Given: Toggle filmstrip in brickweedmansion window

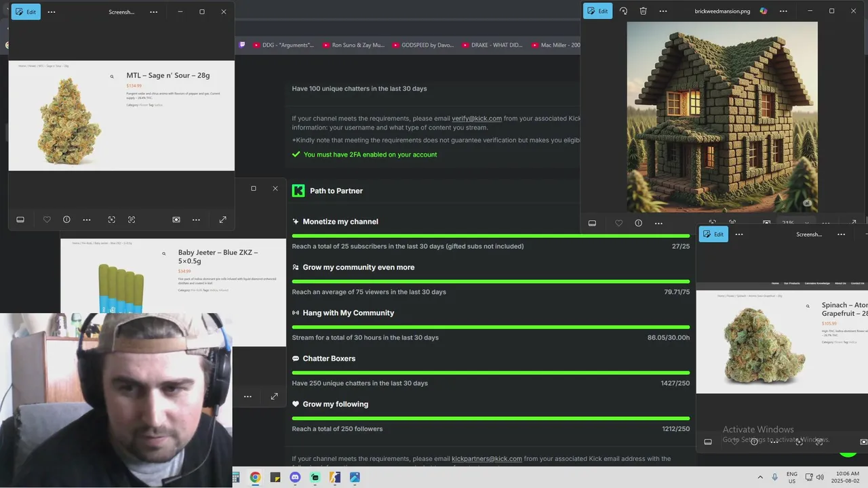Looking at the screenshot, I should click(592, 223).
